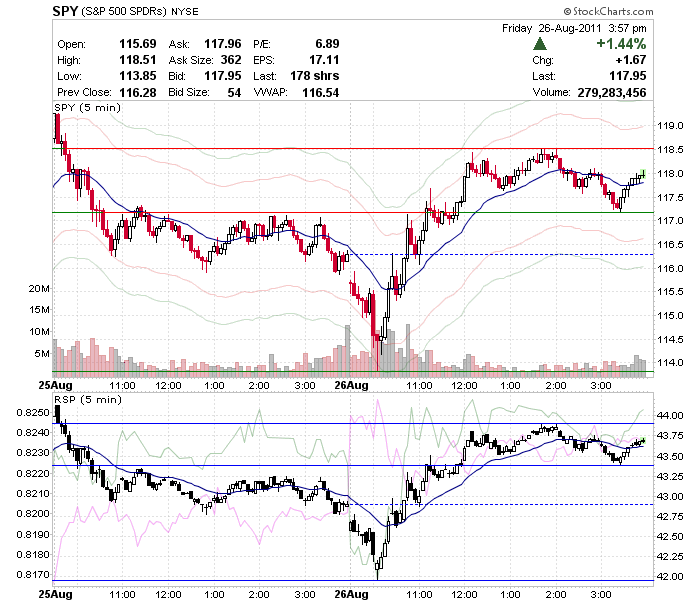
Task: Click the 42.00 RSP axis label
Action: (670, 577)
